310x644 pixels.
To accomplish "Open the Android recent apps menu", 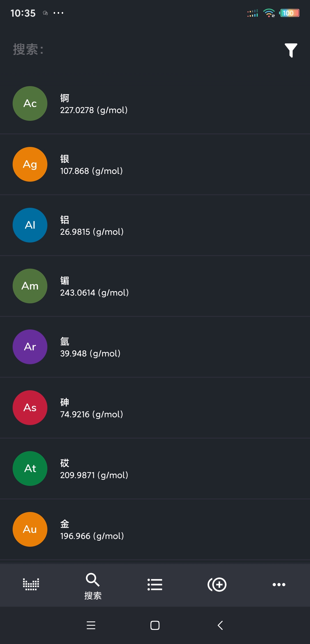I will pyautogui.click(x=91, y=625).
